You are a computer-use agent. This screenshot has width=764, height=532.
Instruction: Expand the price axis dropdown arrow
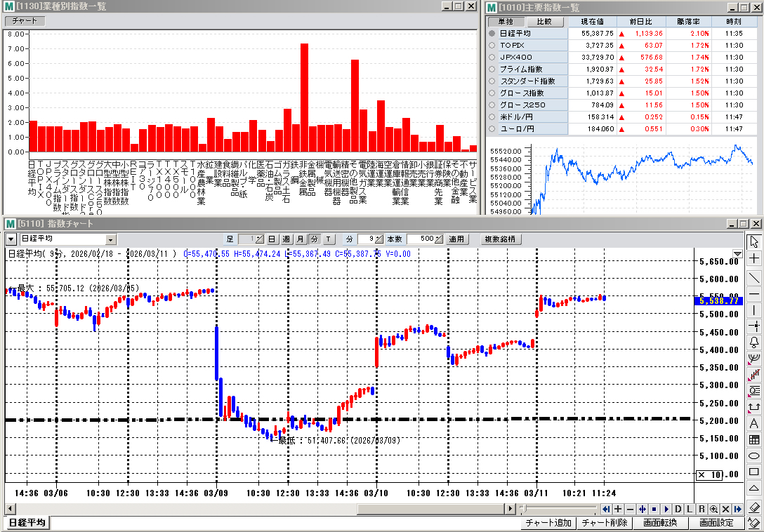[x=737, y=253]
